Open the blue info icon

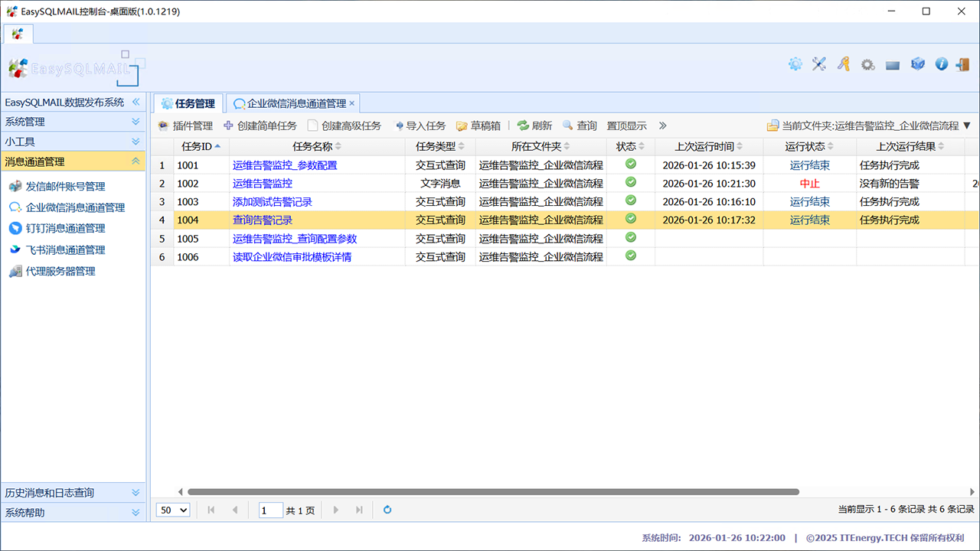(942, 64)
